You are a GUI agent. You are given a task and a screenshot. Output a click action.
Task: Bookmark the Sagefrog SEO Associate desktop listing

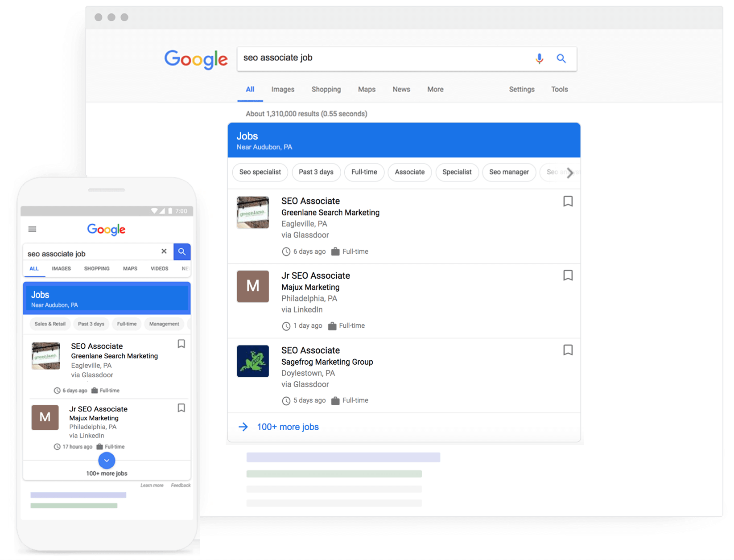coord(568,350)
